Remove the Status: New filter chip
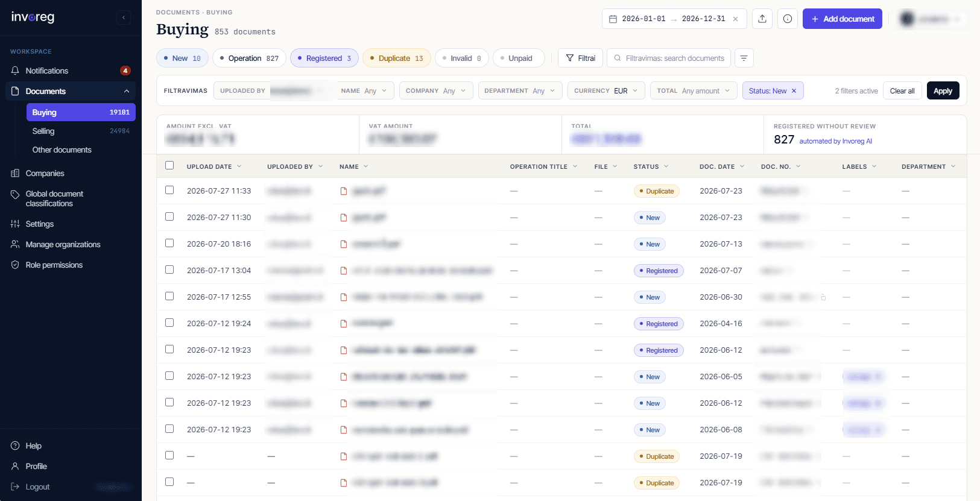980x501 pixels. pyautogui.click(x=794, y=91)
